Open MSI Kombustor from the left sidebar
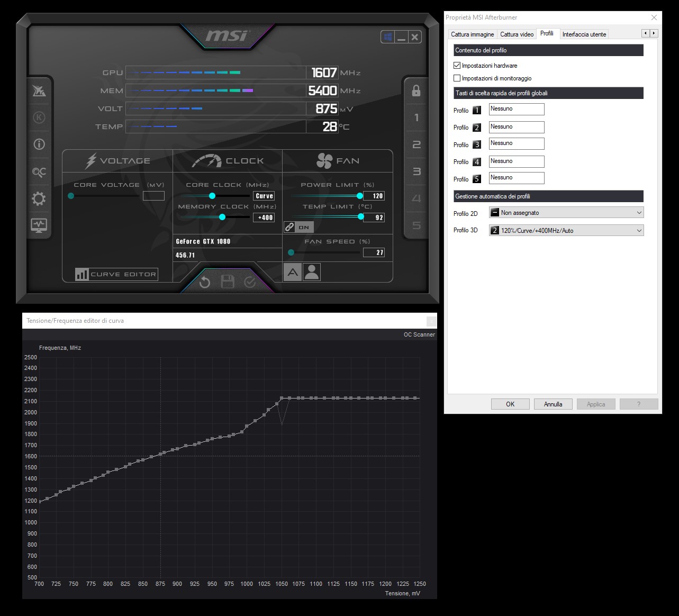 (39, 90)
